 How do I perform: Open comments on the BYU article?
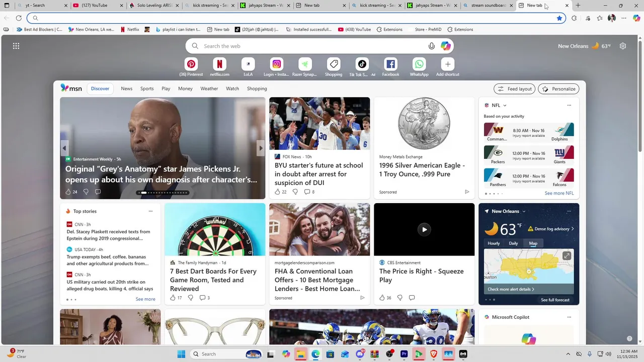[x=307, y=192]
